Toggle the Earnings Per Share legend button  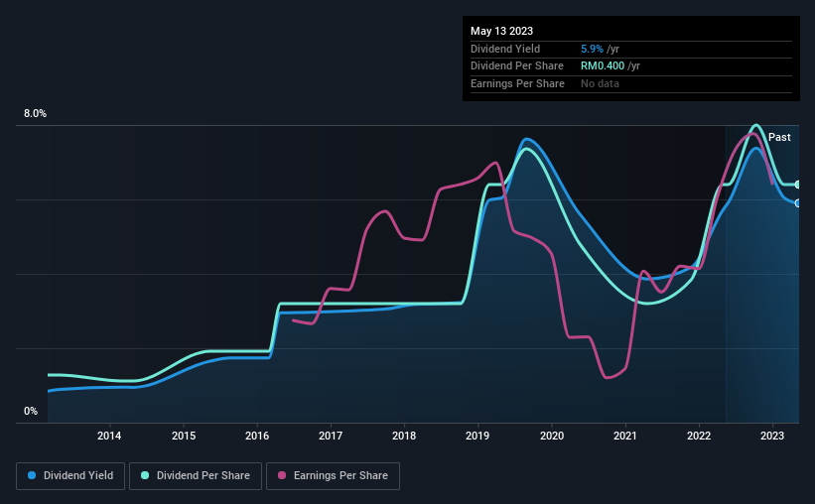pos(333,476)
